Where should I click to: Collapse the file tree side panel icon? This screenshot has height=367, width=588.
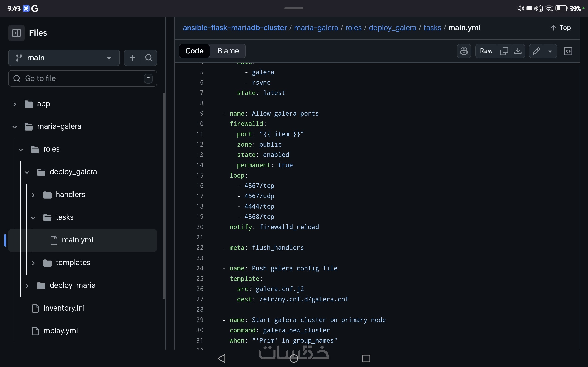[16, 33]
